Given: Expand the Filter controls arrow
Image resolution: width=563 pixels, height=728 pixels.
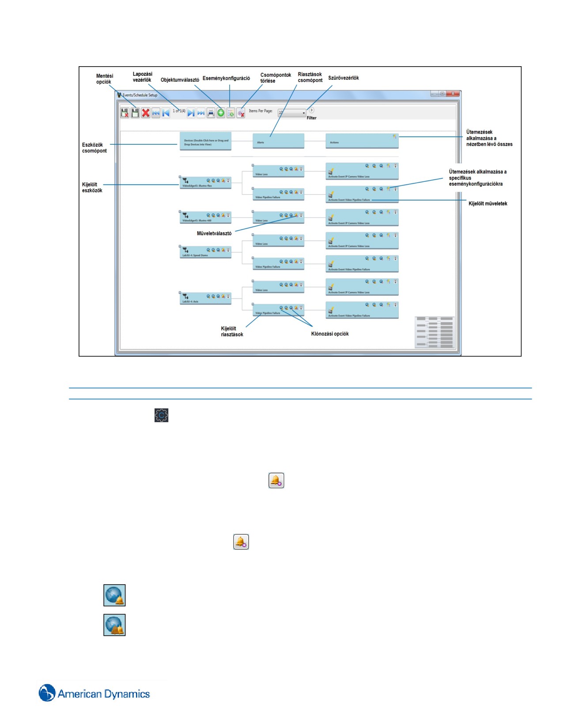Looking at the screenshot, I should click(311, 110).
